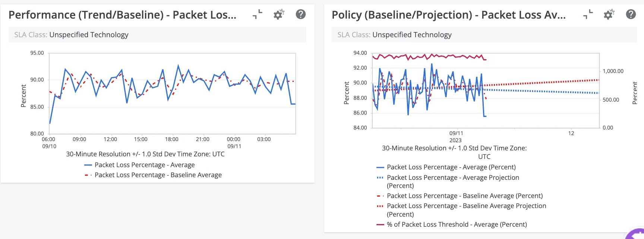
Task: Toggle Baseline Average (Percent) legend in Policy chart
Action: [x=464, y=196]
